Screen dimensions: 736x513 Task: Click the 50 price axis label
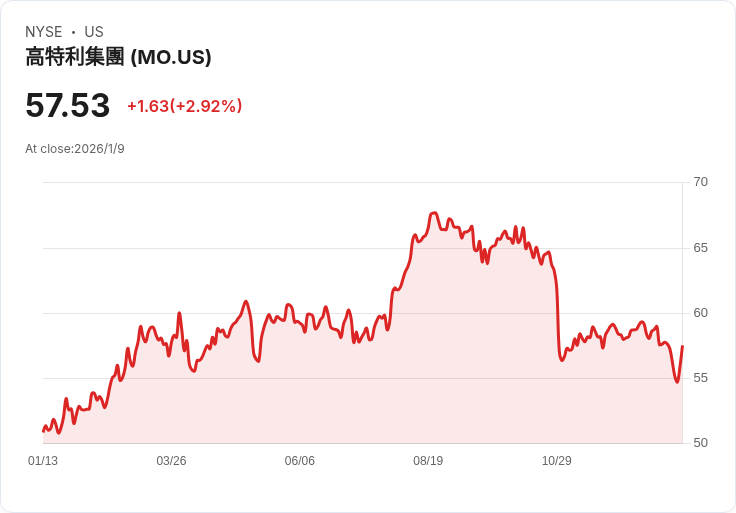coord(701,443)
